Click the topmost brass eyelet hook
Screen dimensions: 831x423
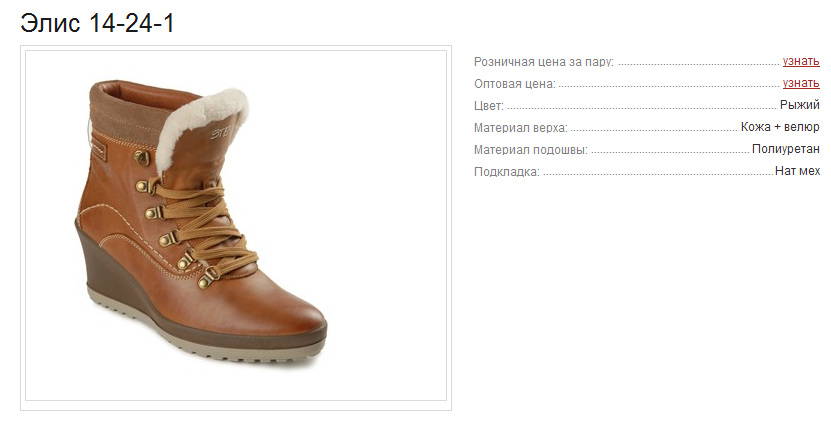(142, 157)
